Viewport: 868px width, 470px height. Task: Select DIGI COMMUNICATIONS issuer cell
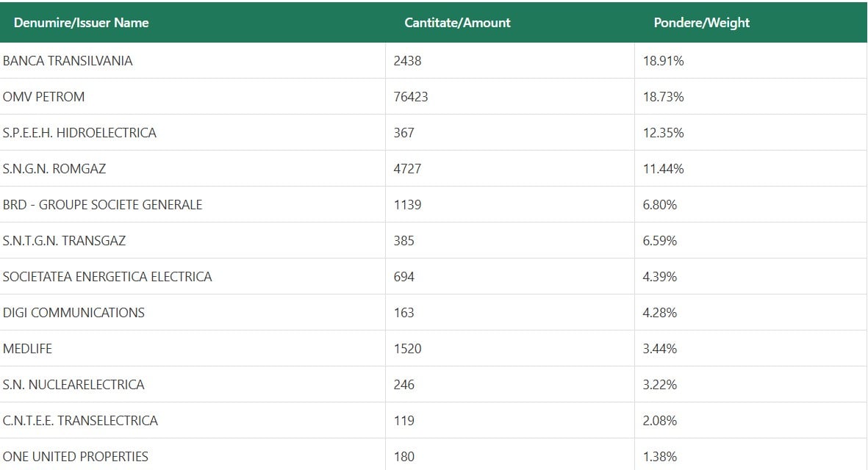(x=73, y=313)
